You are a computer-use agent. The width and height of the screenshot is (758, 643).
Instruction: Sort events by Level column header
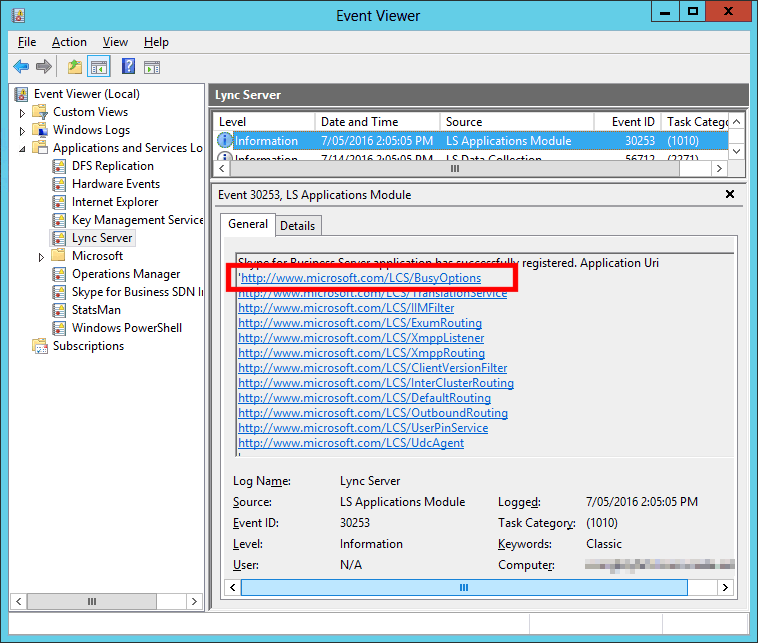coord(264,122)
